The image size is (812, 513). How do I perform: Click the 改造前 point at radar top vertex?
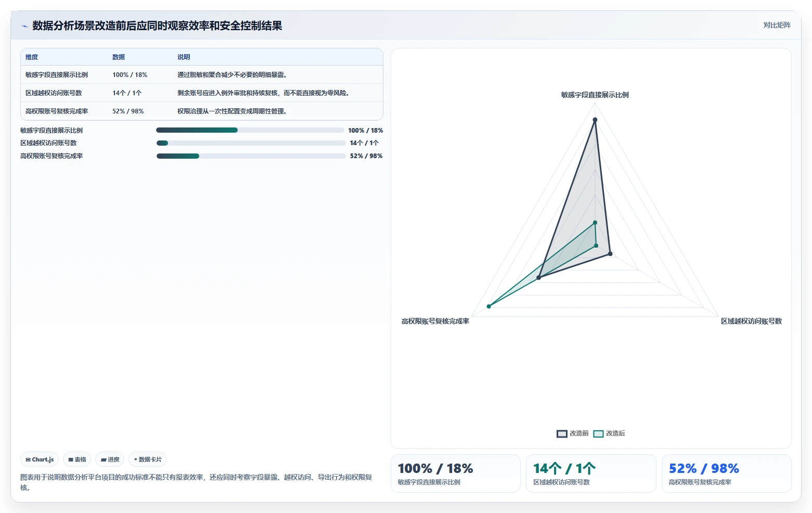click(x=595, y=120)
